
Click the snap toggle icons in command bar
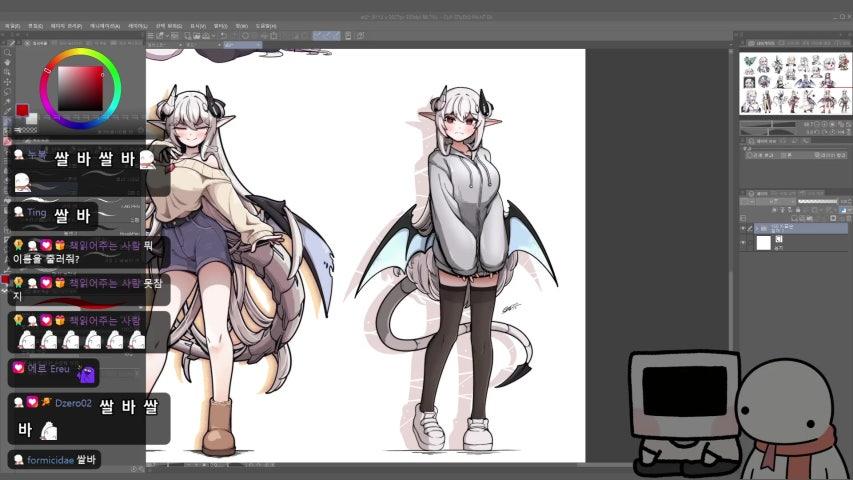(x=325, y=35)
